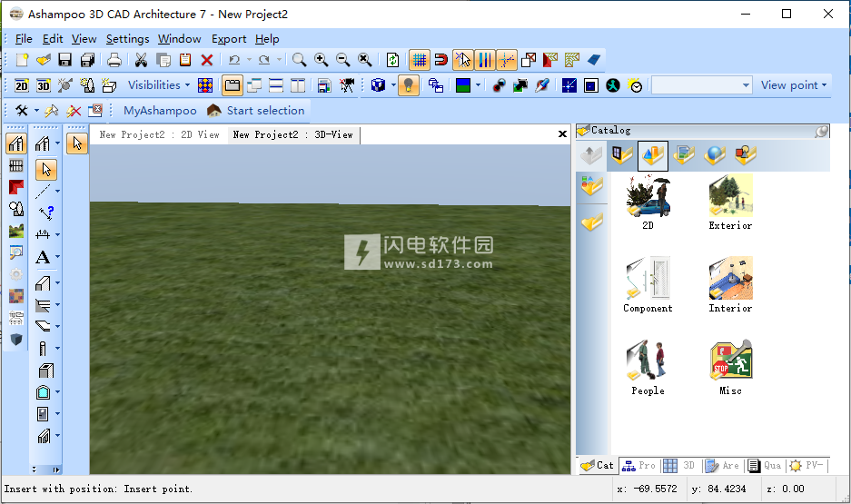Toggle the building construction mode button

pos(16,143)
